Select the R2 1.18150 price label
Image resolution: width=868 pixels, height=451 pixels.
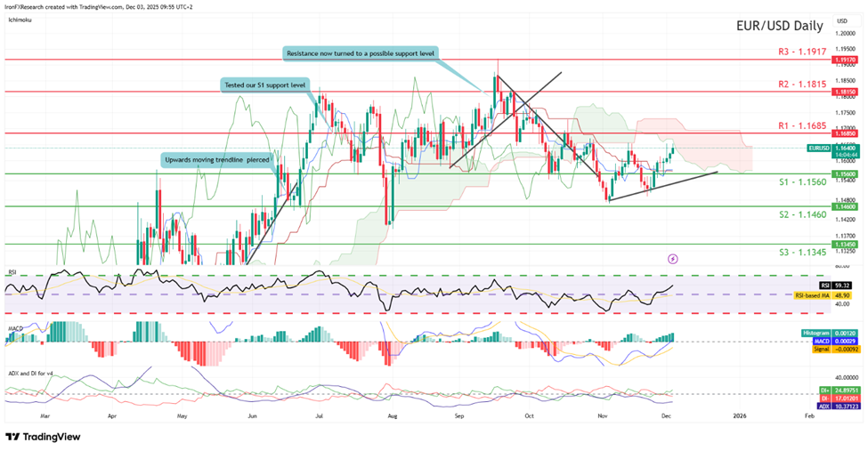click(844, 91)
